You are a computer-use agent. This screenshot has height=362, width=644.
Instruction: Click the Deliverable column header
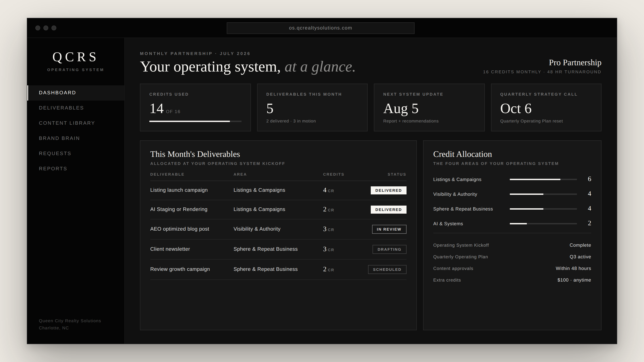167,174
